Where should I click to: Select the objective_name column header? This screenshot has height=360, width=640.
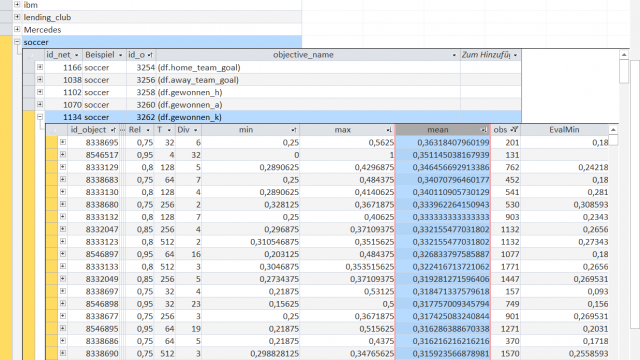308,55
